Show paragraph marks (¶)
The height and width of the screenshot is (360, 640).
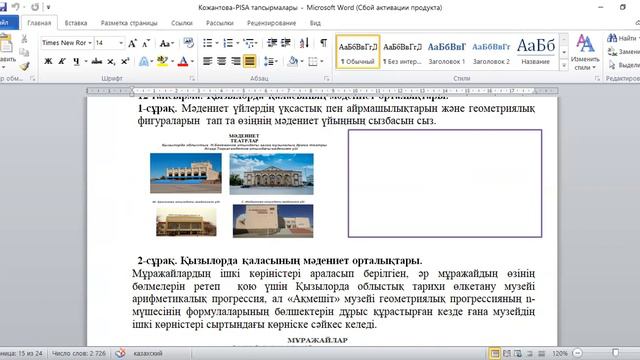pos(323,43)
